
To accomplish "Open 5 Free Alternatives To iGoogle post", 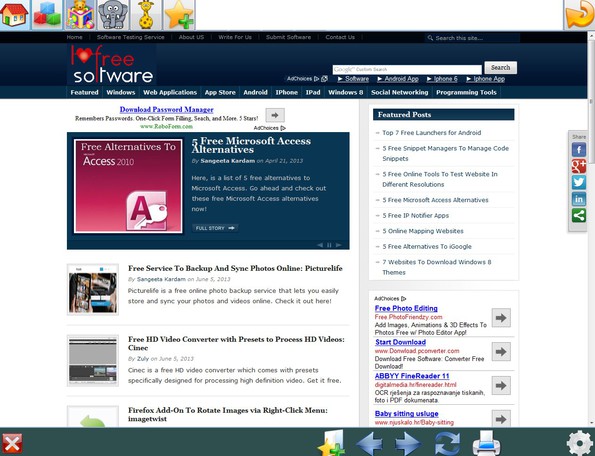I will coord(427,247).
